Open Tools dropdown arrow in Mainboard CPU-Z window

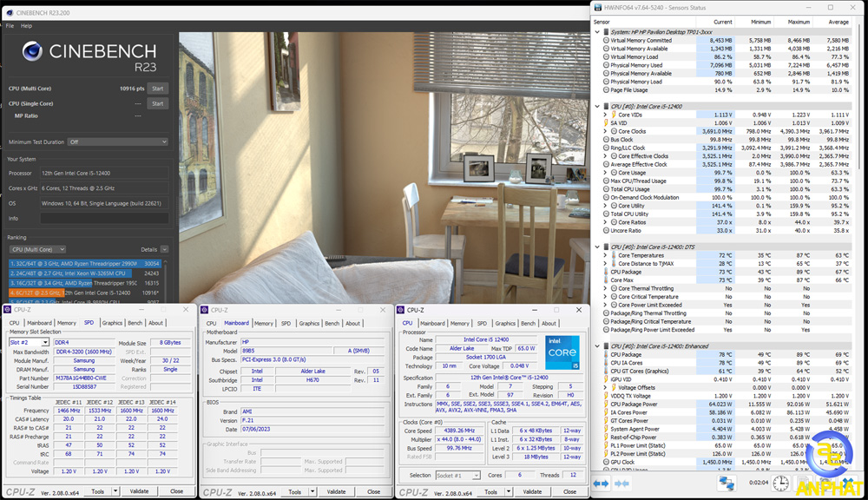pyautogui.click(x=312, y=491)
